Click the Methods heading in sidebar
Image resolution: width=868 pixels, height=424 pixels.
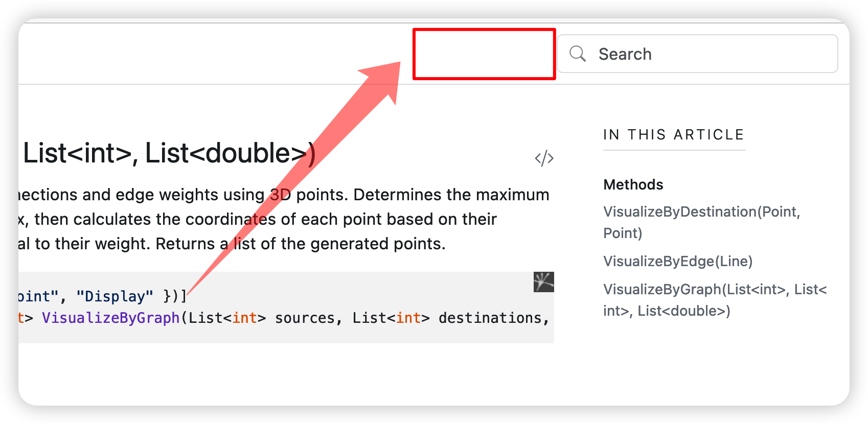point(633,184)
